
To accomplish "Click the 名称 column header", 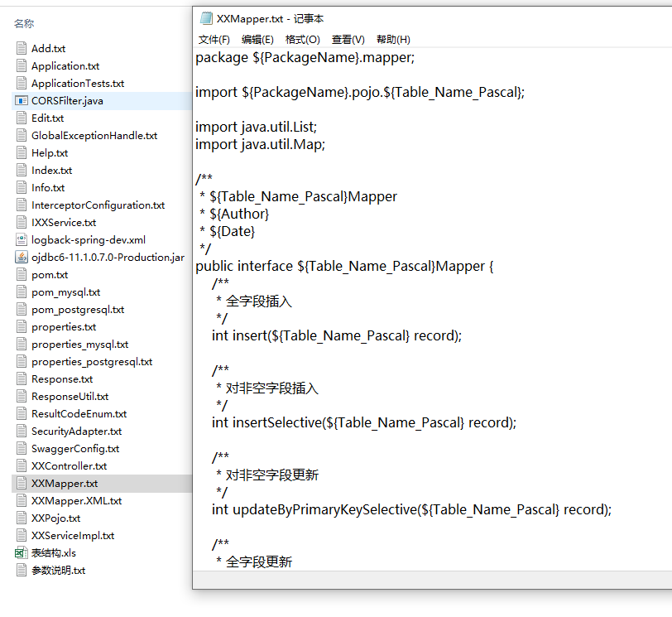I will point(24,23).
